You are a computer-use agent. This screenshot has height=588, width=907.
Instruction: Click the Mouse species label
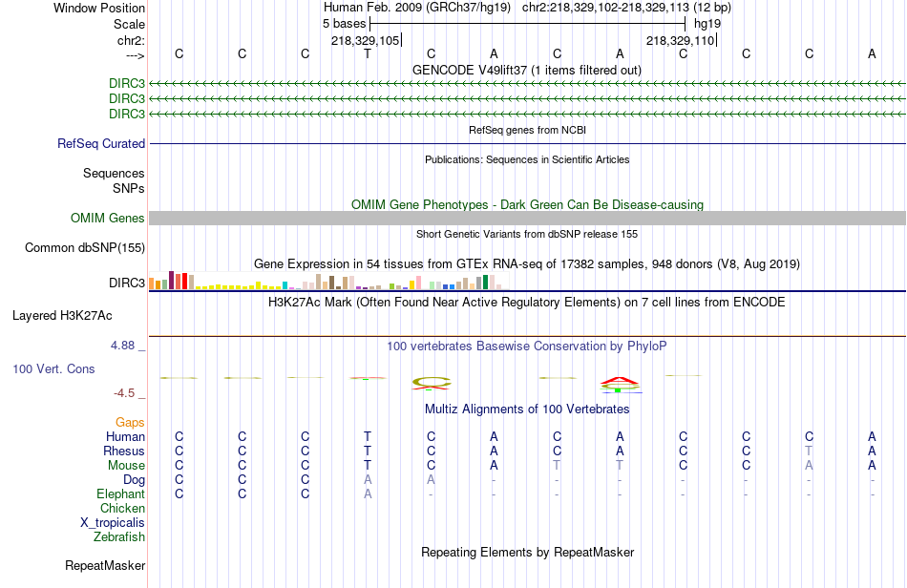(127, 466)
